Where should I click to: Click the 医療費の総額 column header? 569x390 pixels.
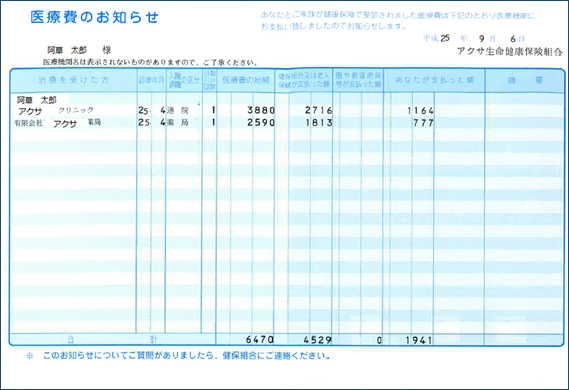click(x=246, y=80)
